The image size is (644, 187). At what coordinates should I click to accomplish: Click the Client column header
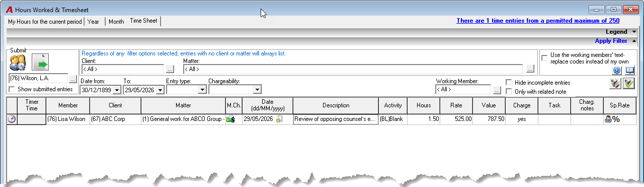pyautogui.click(x=115, y=105)
